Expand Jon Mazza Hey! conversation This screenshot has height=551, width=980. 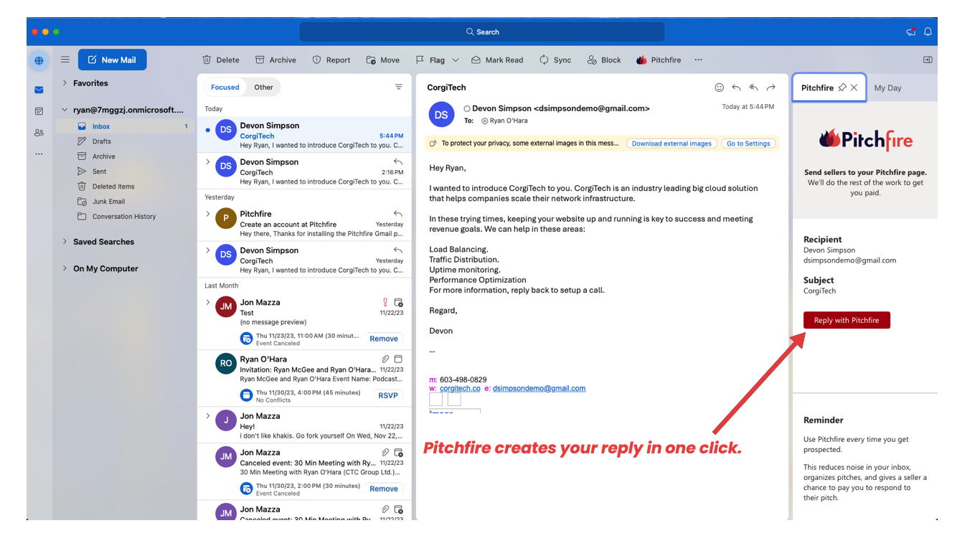pos(208,416)
